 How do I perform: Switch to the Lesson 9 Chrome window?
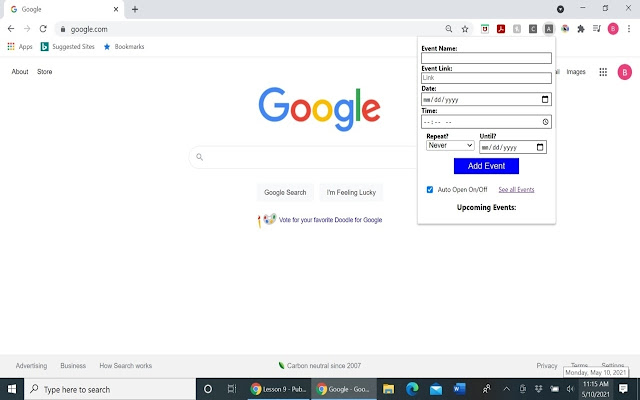[x=279, y=389]
